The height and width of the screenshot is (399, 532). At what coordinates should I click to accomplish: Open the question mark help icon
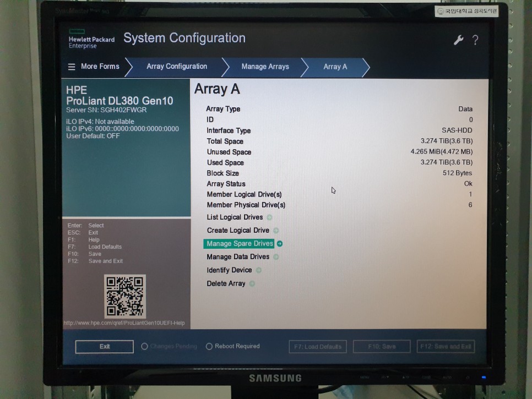click(475, 40)
